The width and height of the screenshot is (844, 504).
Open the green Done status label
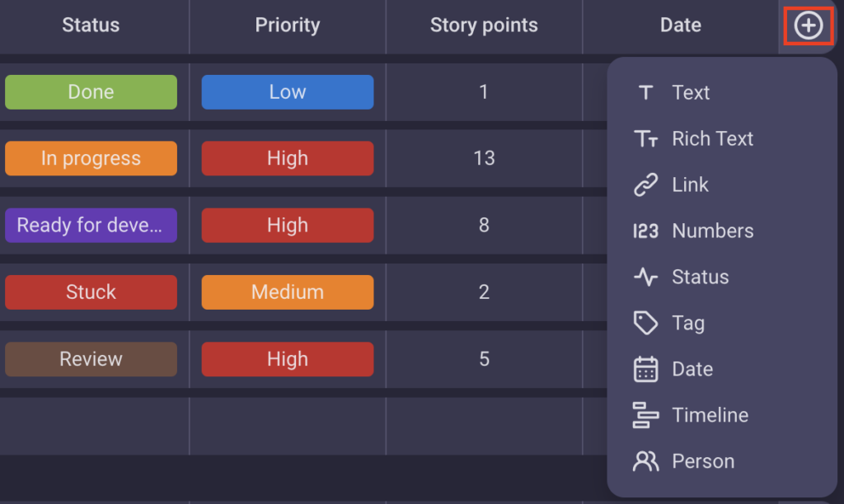point(91,92)
